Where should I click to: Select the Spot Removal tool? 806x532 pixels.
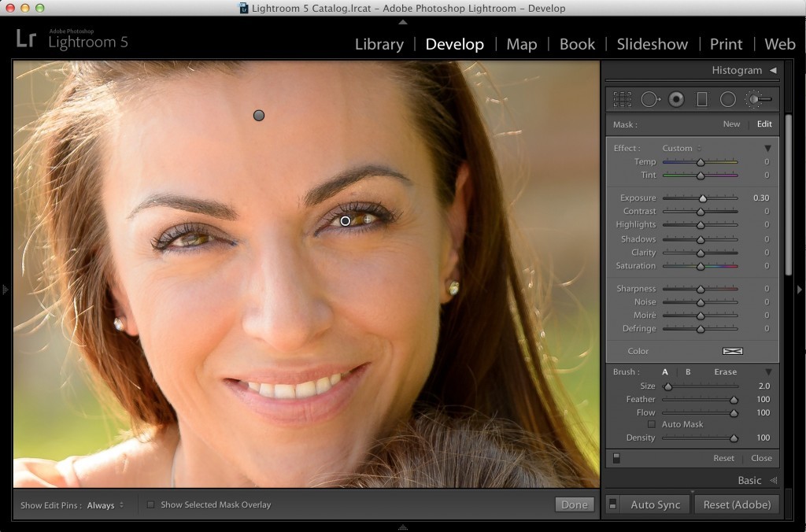pyautogui.click(x=650, y=99)
